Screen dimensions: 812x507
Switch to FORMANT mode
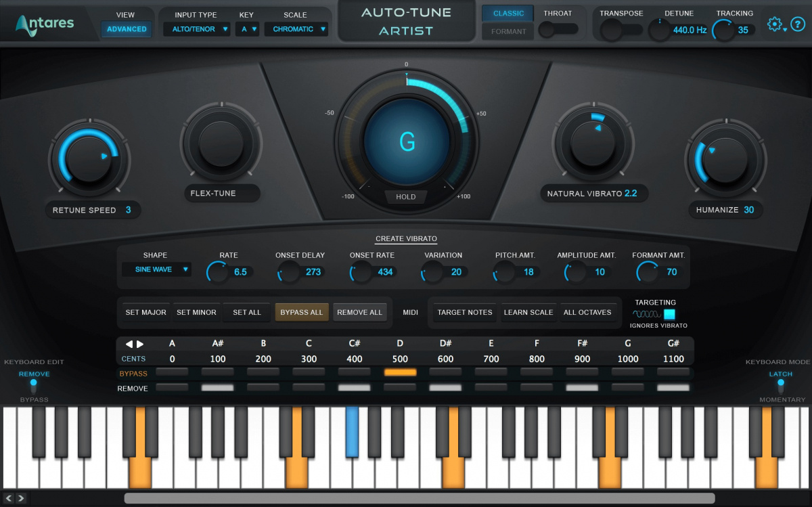point(507,30)
